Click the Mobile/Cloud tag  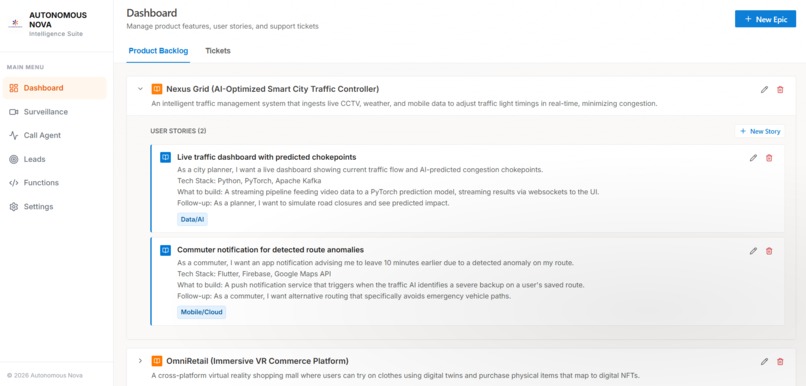point(202,312)
